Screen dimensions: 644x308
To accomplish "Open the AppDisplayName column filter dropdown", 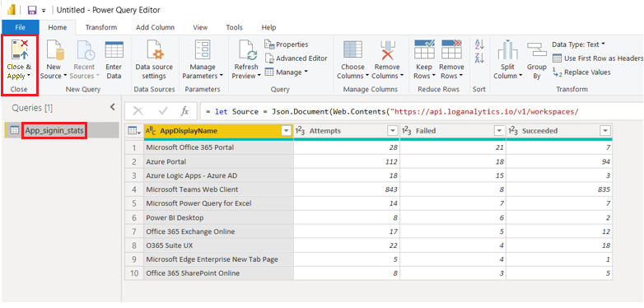I will pos(287,131).
